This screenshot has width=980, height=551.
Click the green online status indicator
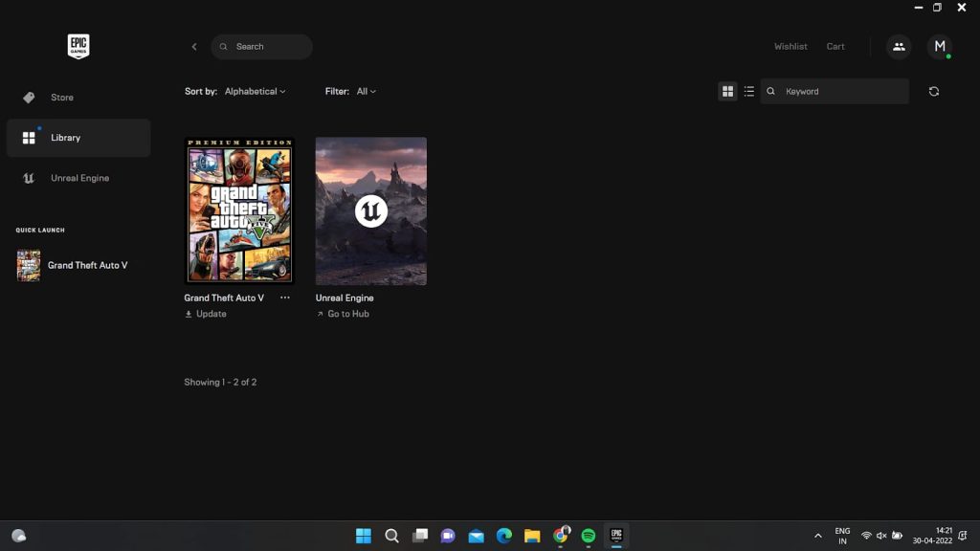click(949, 57)
